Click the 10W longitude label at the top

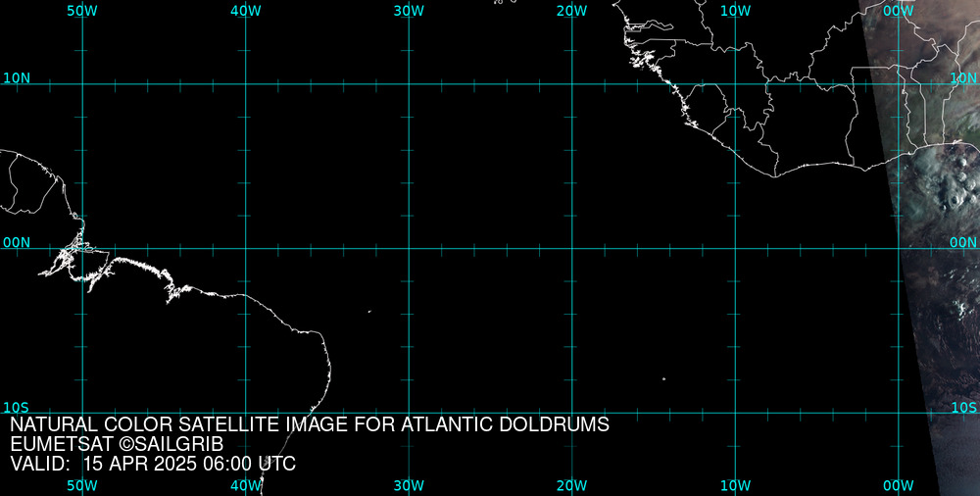coord(735,11)
